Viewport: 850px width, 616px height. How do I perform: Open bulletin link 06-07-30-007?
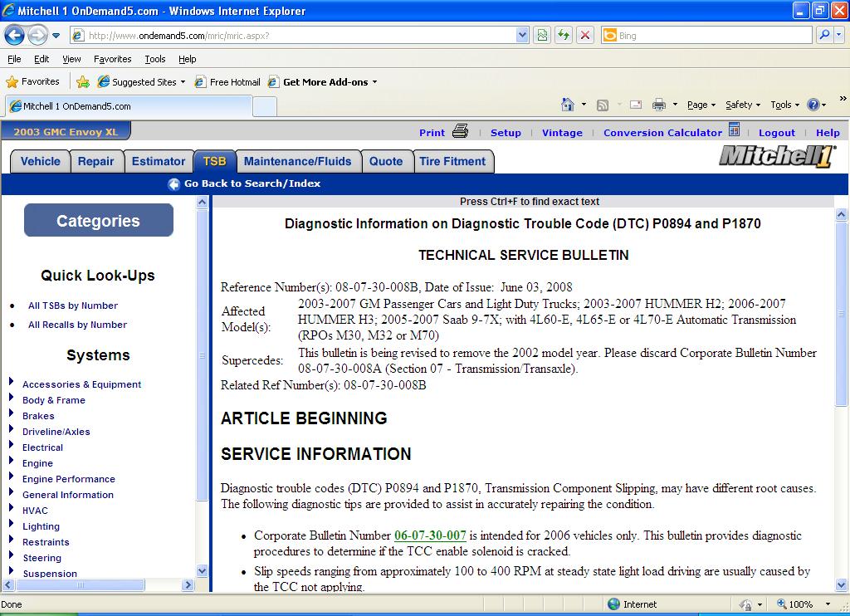[x=430, y=535]
